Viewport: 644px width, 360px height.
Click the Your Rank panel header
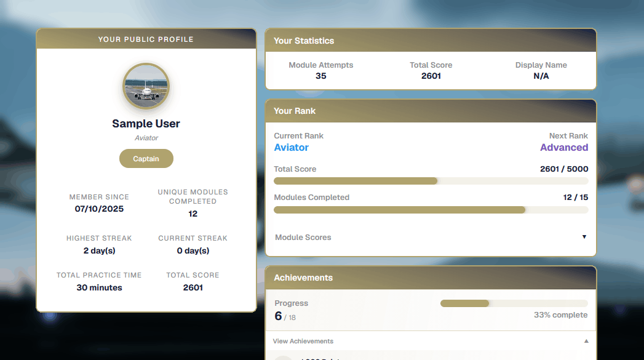click(431, 111)
